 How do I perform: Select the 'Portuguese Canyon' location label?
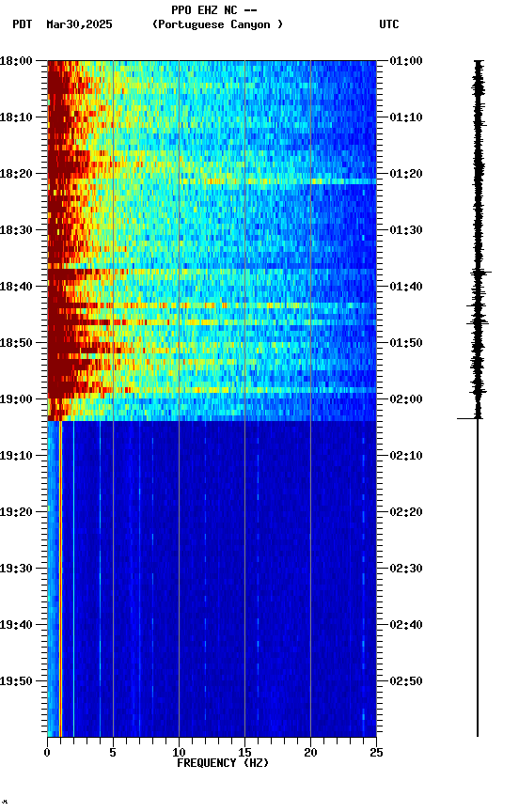click(217, 24)
